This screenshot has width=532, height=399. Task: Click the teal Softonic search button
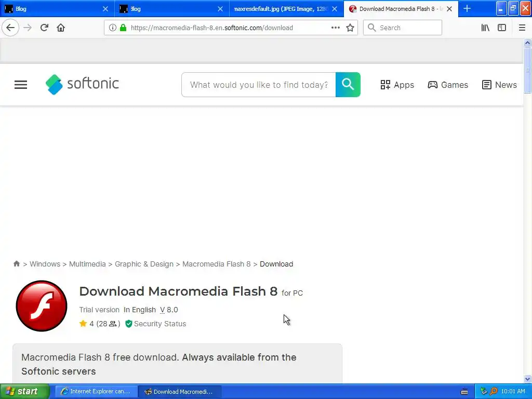pos(348,85)
